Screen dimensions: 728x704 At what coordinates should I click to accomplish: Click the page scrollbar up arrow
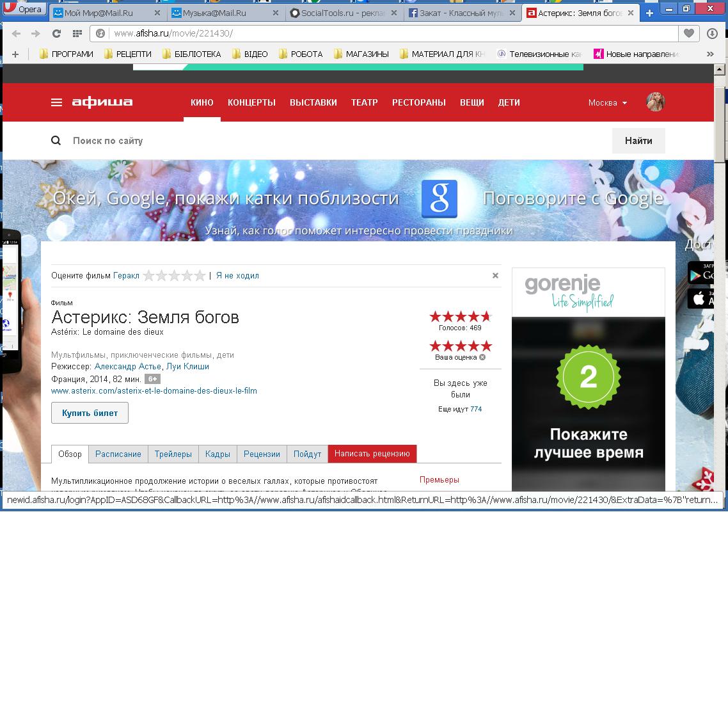click(x=719, y=70)
